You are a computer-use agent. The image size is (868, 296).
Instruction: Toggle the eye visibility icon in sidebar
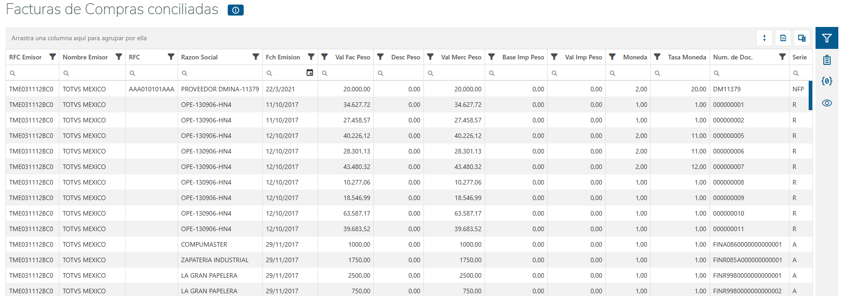pyautogui.click(x=826, y=103)
